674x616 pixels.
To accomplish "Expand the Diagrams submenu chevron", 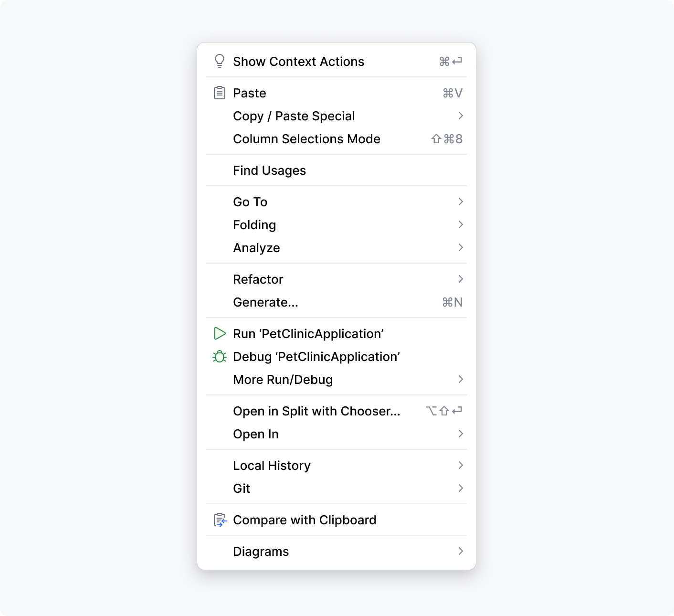I will (x=460, y=551).
